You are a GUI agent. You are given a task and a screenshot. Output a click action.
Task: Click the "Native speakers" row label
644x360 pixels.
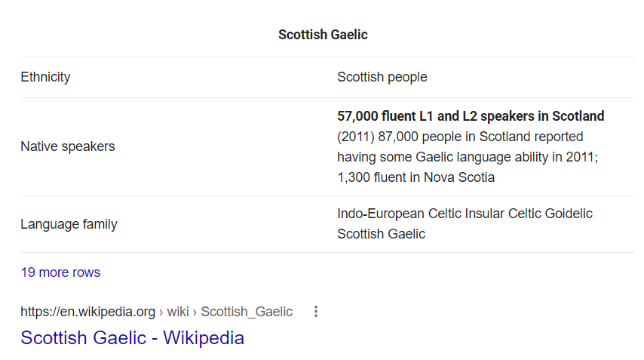coord(68,146)
